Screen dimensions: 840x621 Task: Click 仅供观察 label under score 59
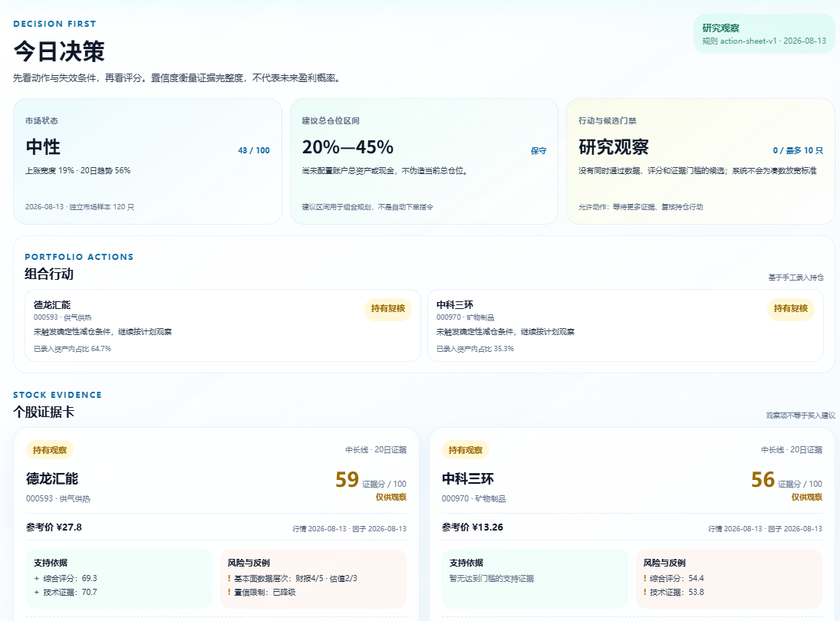click(x=391, y=498)
